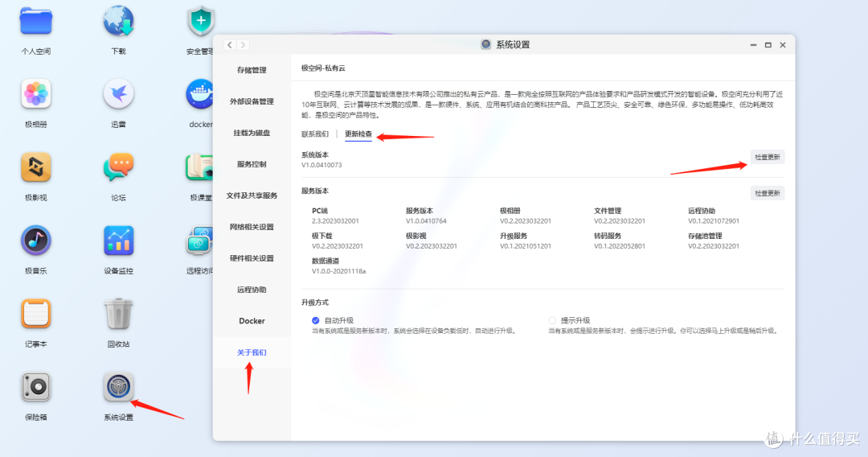Open Docker in the settings sidebar

252,321
